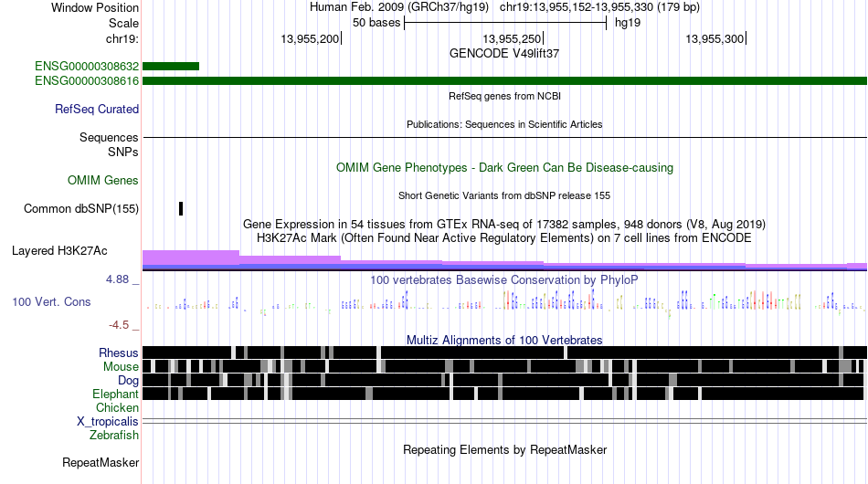The image size is (868, 484).
Task: Click the Chicken alignment label
Action: 117,407
